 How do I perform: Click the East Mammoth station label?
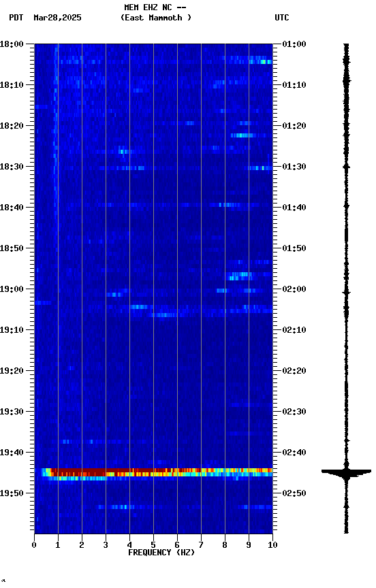tap(156, 18)
